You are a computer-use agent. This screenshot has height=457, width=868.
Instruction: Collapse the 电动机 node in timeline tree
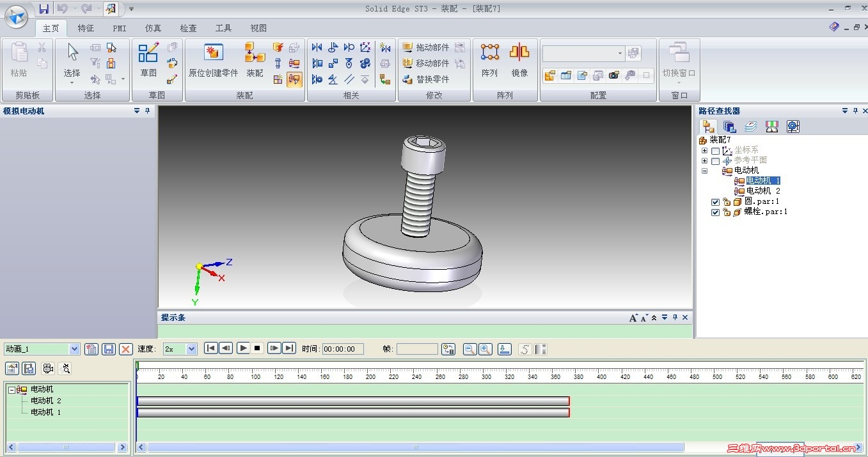coord(13,389)
